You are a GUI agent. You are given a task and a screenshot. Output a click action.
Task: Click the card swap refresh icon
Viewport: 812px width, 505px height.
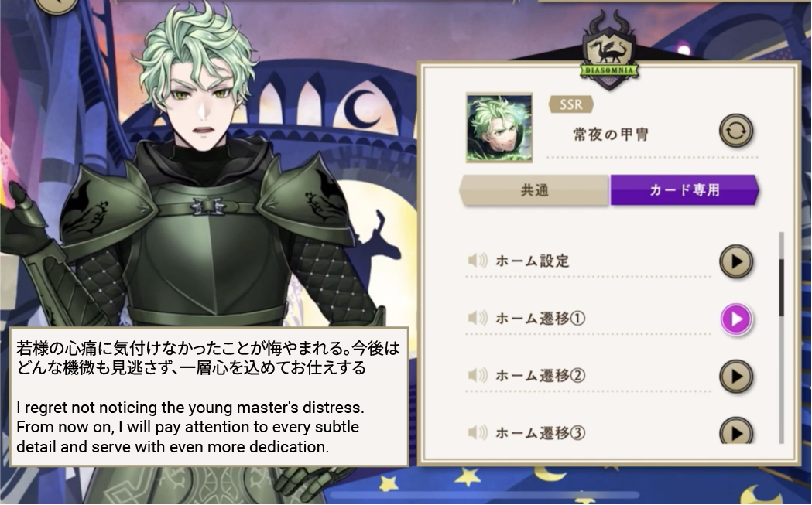(735, 131)
